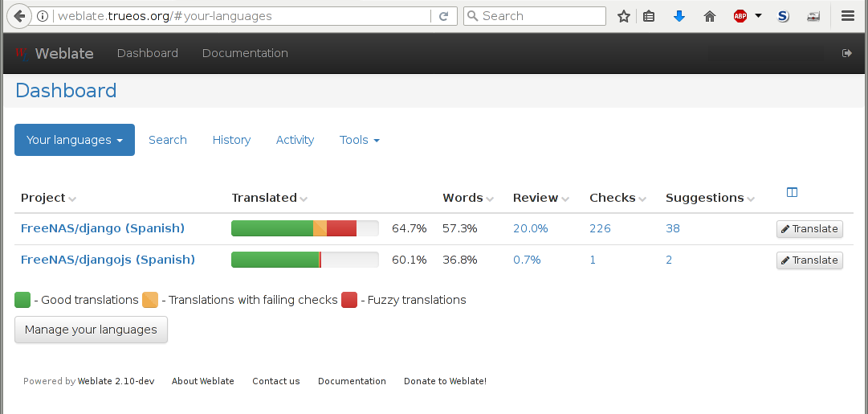The width and height of the screenshot is (868, 414).
Task: Open the 20.0% review link
Action: click(x=530, y=228)
